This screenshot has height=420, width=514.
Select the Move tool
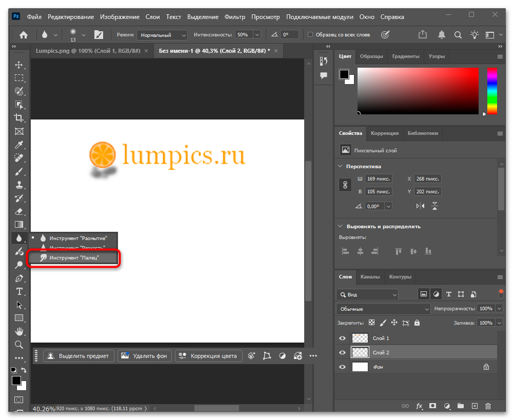(19, 65)
